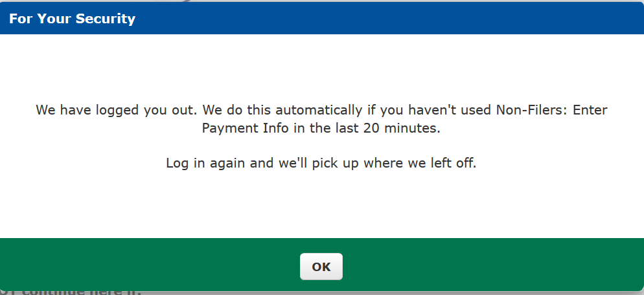Click blank white area above the message
The width and height of the screenshot is (644, 295).
(x=321, y=65)
